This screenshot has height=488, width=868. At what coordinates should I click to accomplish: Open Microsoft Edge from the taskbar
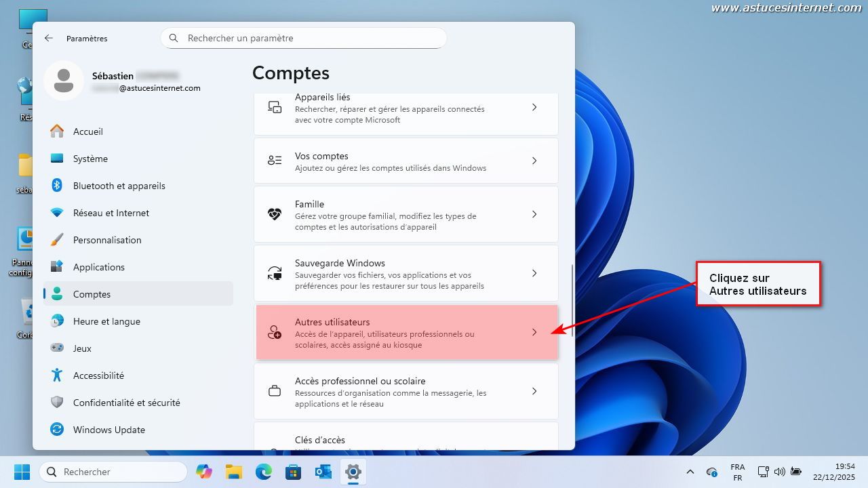click(x=263, y=472)
